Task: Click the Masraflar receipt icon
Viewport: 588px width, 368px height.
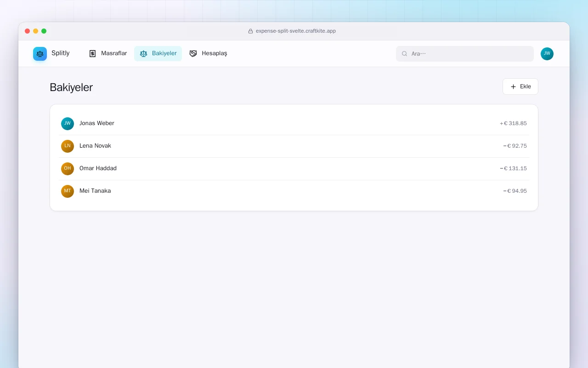Action: coord(92,53)
